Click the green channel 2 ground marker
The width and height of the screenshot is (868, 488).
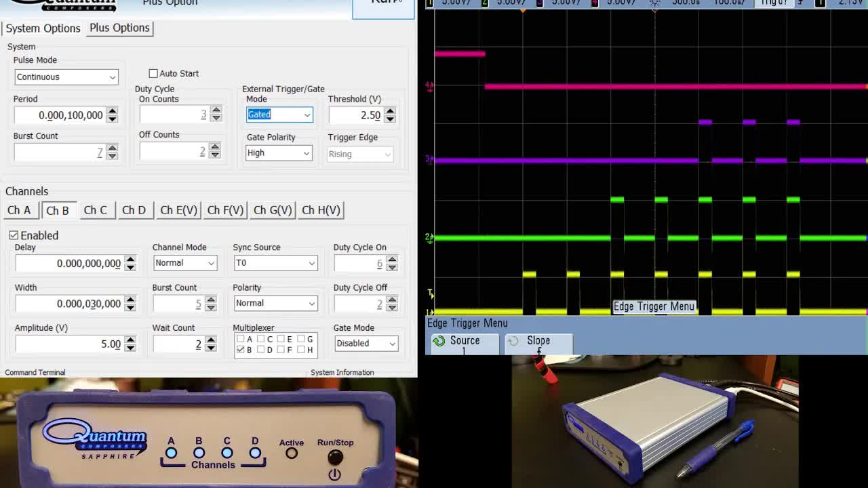pos(429,237)
